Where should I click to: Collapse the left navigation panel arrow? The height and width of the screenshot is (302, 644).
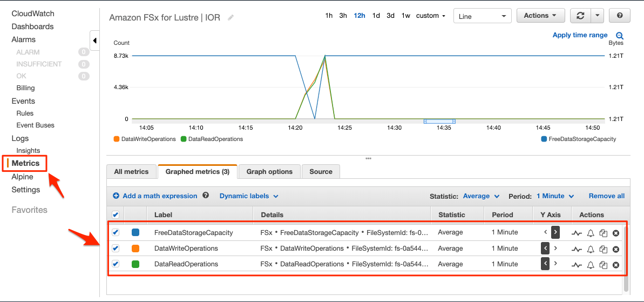[x=95, y=41]
